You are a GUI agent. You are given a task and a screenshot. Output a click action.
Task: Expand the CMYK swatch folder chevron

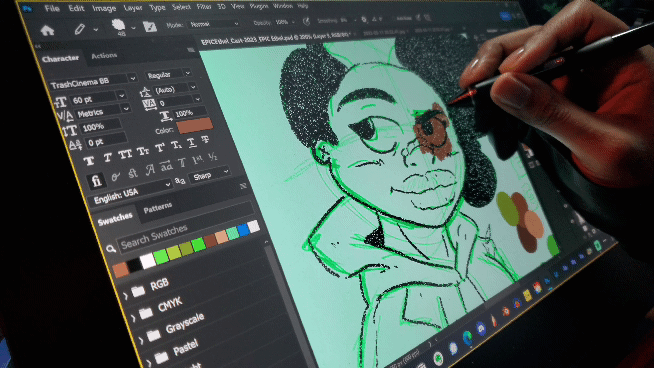click(133, 318)
